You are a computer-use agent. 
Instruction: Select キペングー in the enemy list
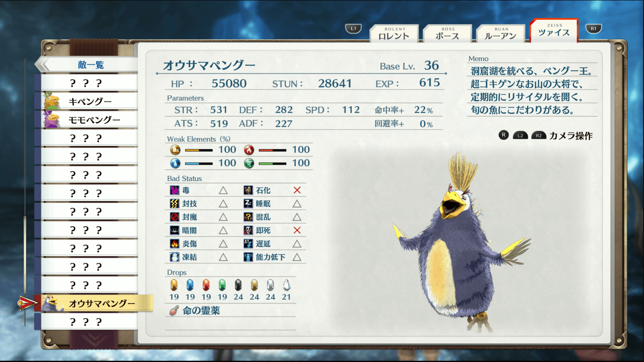coord(89,101)
